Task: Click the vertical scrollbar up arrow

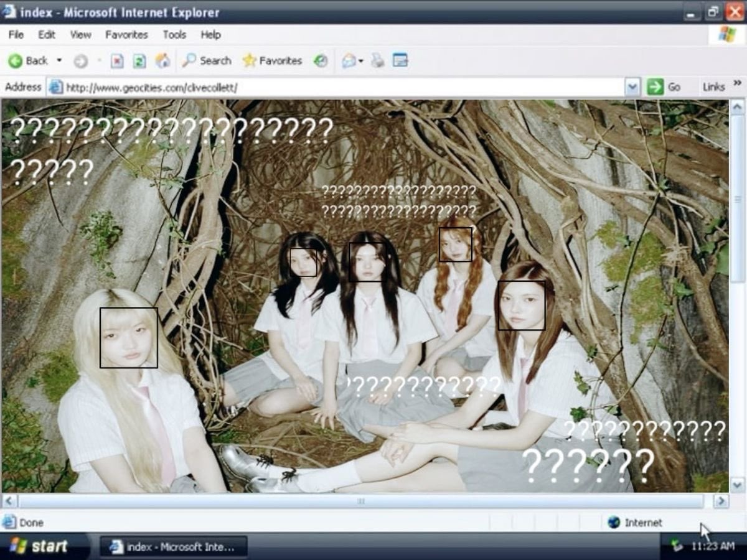Action: pyautogui.click(x=737, y=107)
